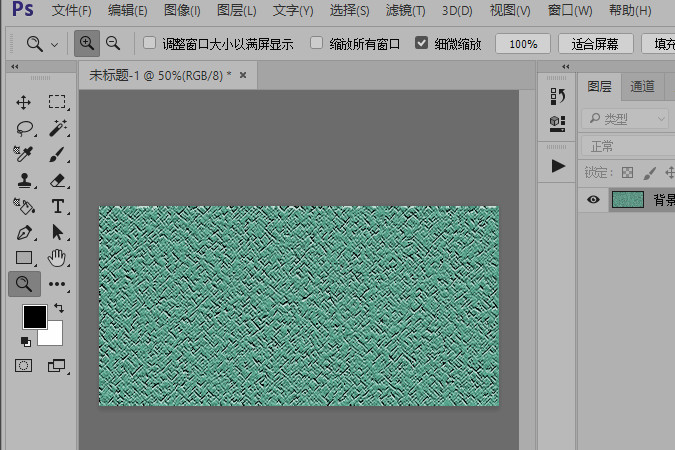This screenshot has width=675, height=450.
Task: Open the white background color swatch
Action: [x=54, y=336]
